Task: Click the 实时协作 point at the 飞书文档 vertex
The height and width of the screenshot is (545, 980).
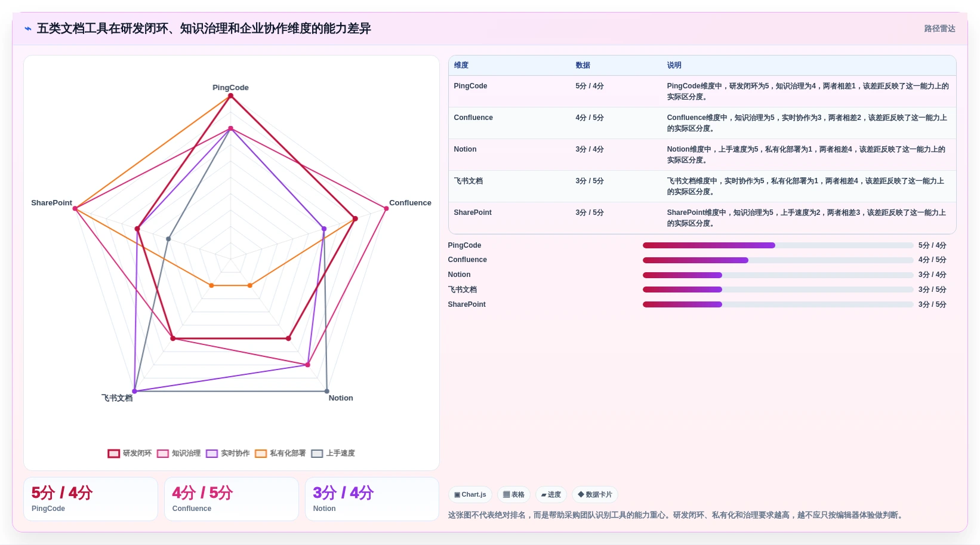Action: point(134,392)
